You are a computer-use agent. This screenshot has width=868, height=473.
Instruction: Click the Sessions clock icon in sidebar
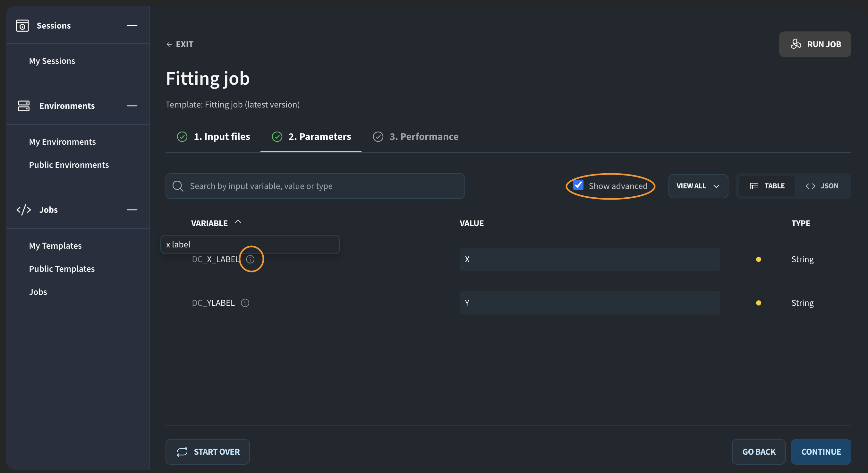(22, 26)
